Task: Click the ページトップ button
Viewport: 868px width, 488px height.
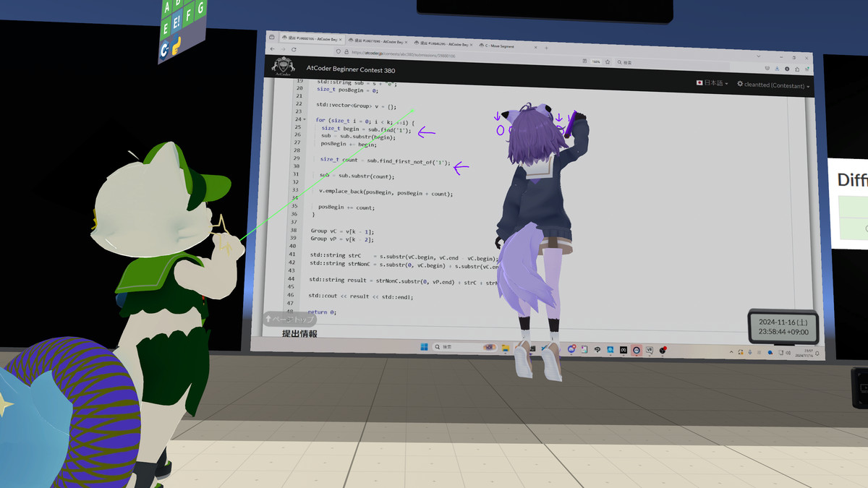Action: click(289, 319)
